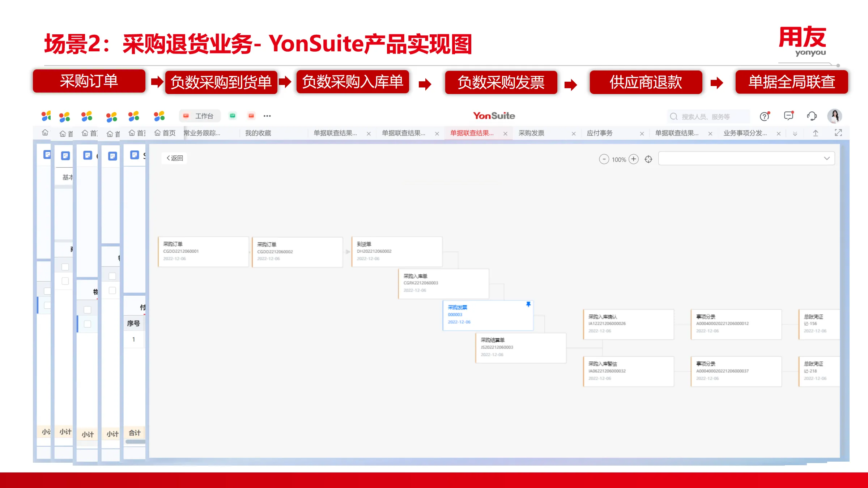The image size is (868, 488).
Task: Open the messages chat icon
Action: pos(788,116)
